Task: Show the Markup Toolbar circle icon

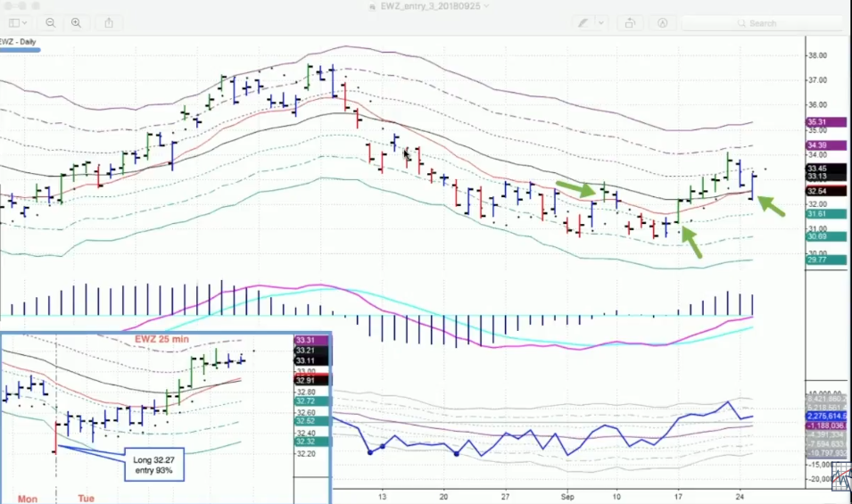Action: tap(663, 22)
